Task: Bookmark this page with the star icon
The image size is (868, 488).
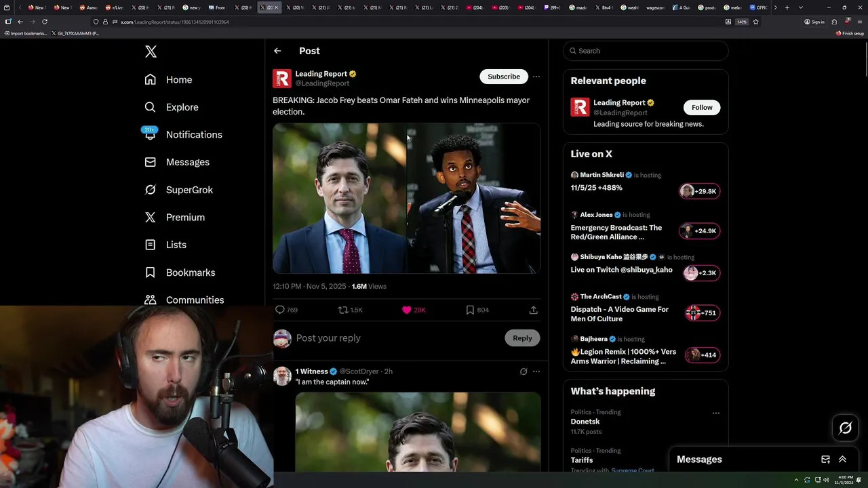Action: (x=755, y=22)
